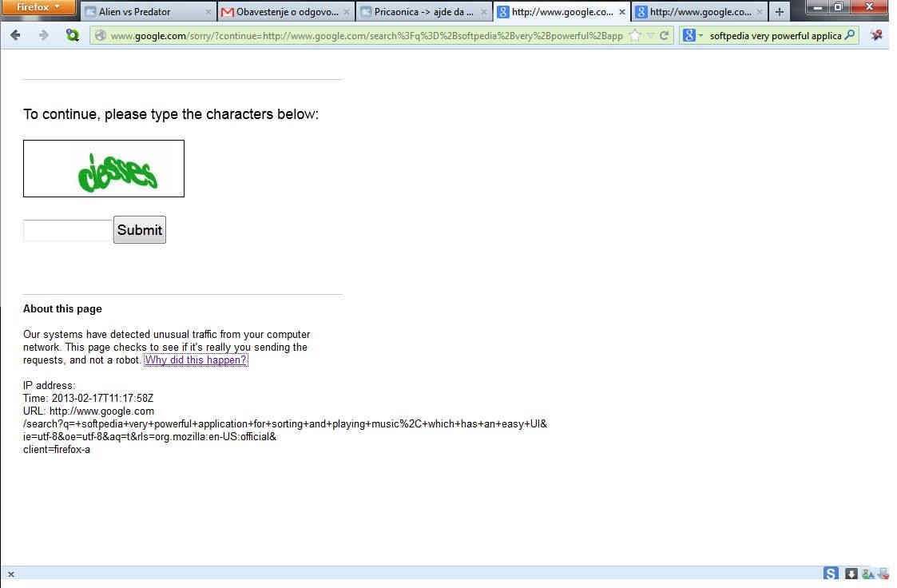Close the add-on bar with the X
897x588 pixels.
tap(11, 574)
